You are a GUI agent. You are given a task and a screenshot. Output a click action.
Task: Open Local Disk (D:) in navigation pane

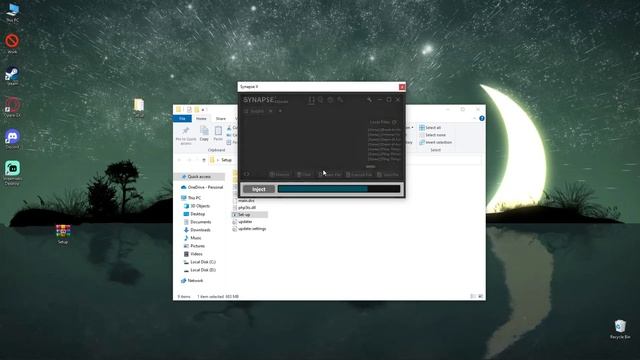200,270
